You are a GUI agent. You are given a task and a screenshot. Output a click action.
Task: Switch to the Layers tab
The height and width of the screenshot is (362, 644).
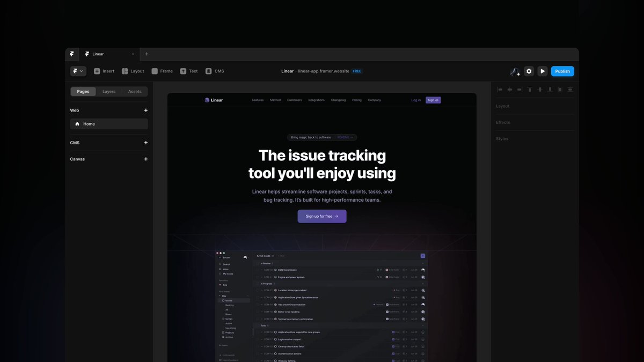pyautogui.click(x=108, y=91)
